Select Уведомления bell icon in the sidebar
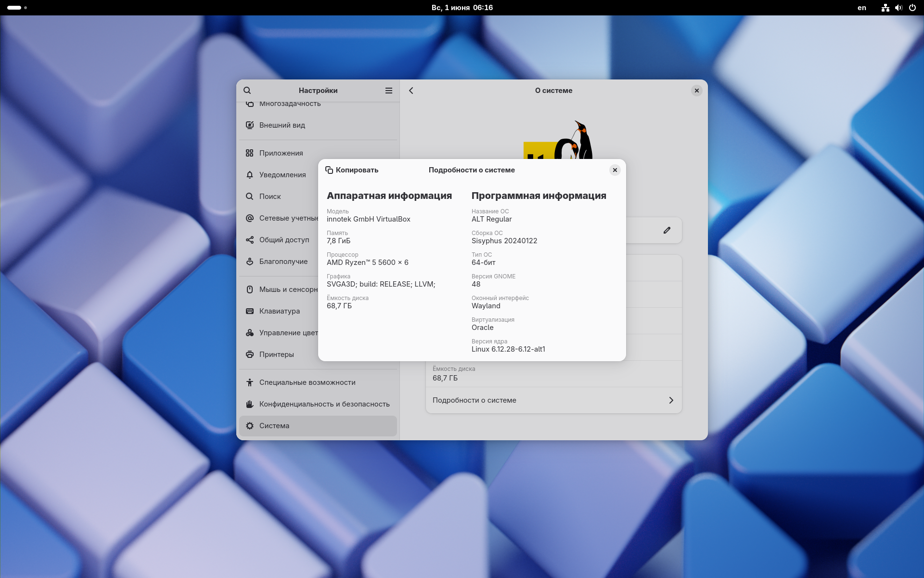This screenshot has width=924, height=578. point(250,175)
